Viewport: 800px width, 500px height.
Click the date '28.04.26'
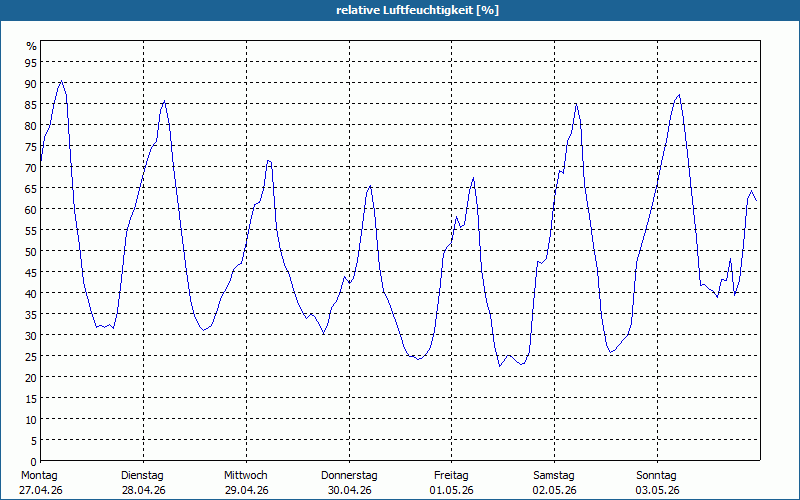[143, 490]
